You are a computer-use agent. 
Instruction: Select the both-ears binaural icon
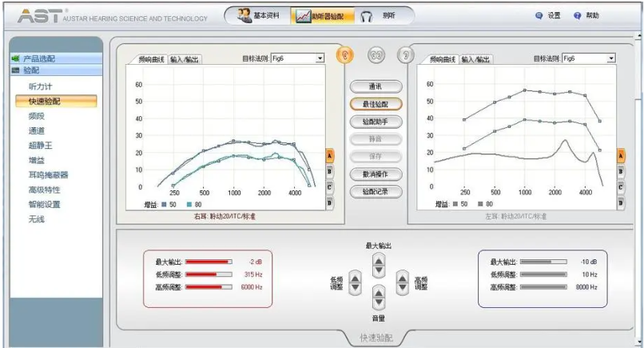pyautogui.click(x=376, y=54)
